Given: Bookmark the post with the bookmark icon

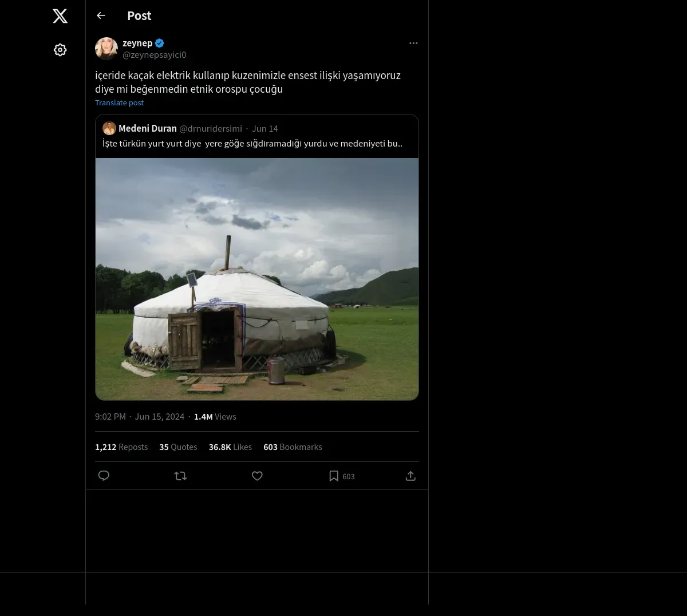Looking at the screenshot, I should click(334, 476).
